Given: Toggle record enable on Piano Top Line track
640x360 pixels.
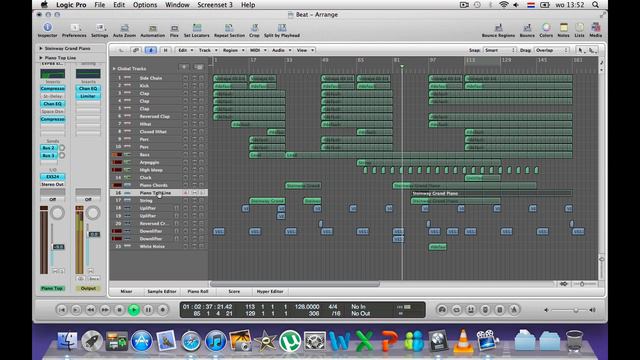Looking at the screenshot, I should (x=186, y=193).
